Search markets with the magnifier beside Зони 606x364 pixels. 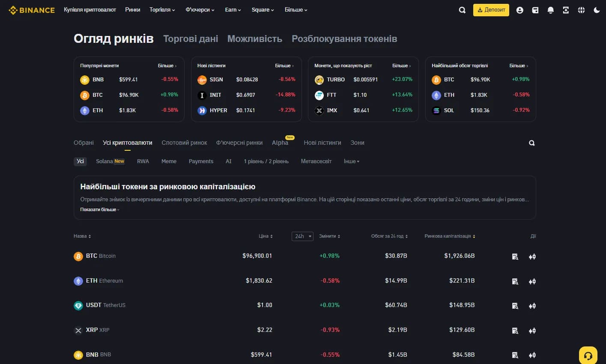(x=532, y=143)
